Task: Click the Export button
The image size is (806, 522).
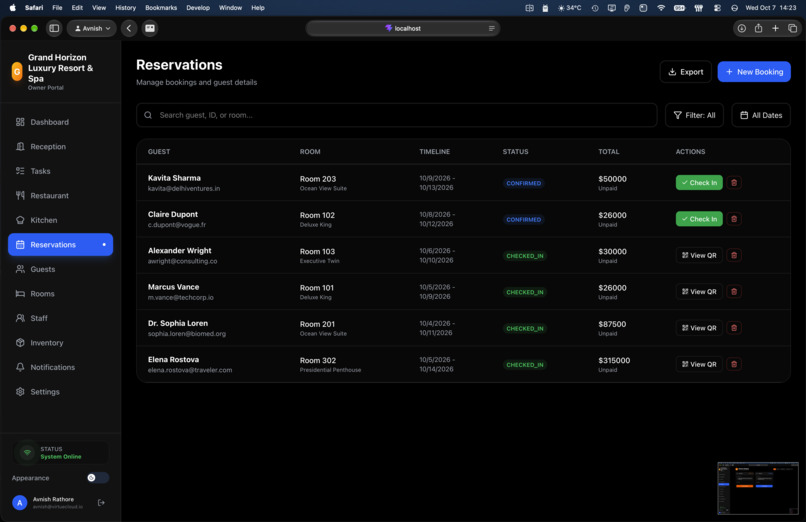Action: coord(686,72)
